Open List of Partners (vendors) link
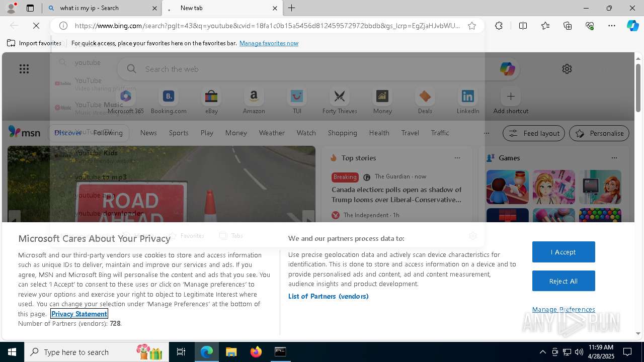Image resolution: width=644 pixels, height=362 pixels. [x=328, y=296]
